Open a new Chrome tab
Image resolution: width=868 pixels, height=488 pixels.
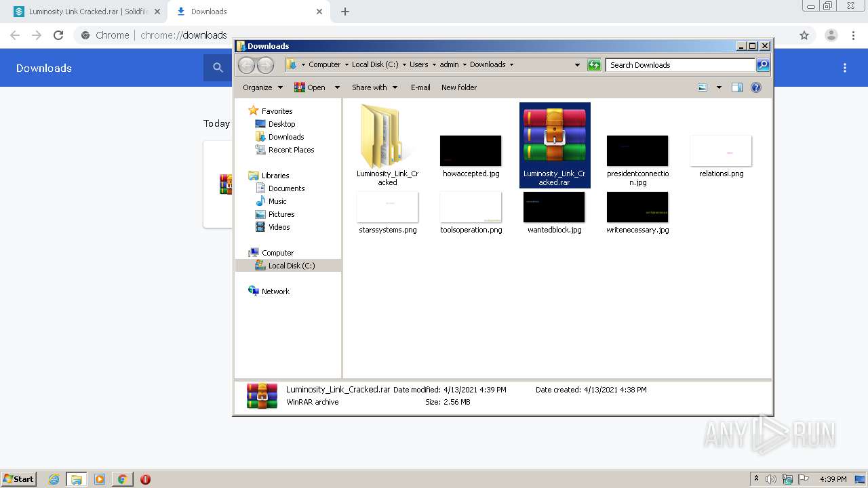(344, 12)
